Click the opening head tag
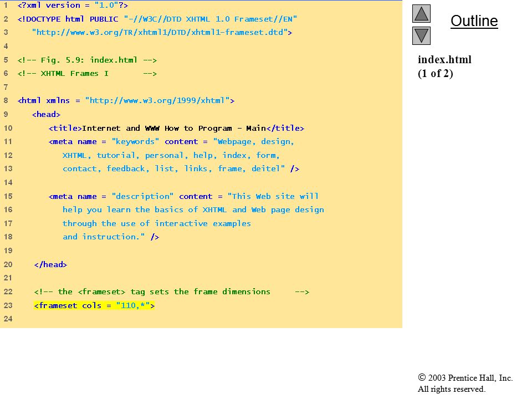Image resolution: width=532 pixels, height=399 pixels. [x=46, y=114]
